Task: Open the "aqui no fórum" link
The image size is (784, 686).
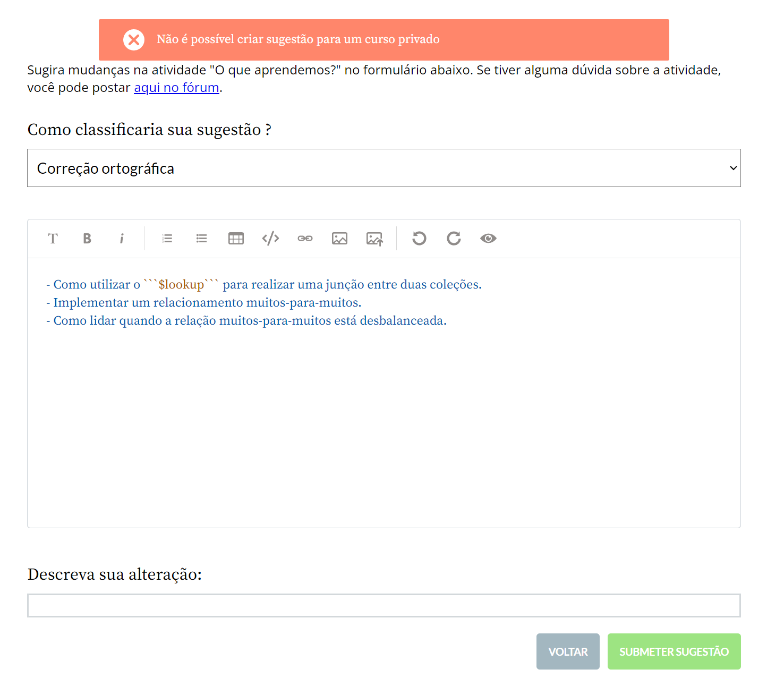Action: coord(176,88)
